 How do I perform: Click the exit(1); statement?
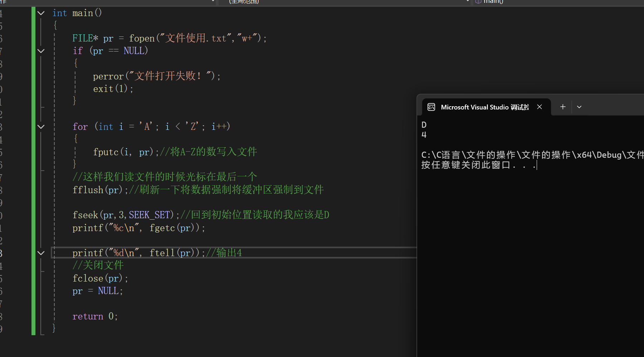pos(113,89)
